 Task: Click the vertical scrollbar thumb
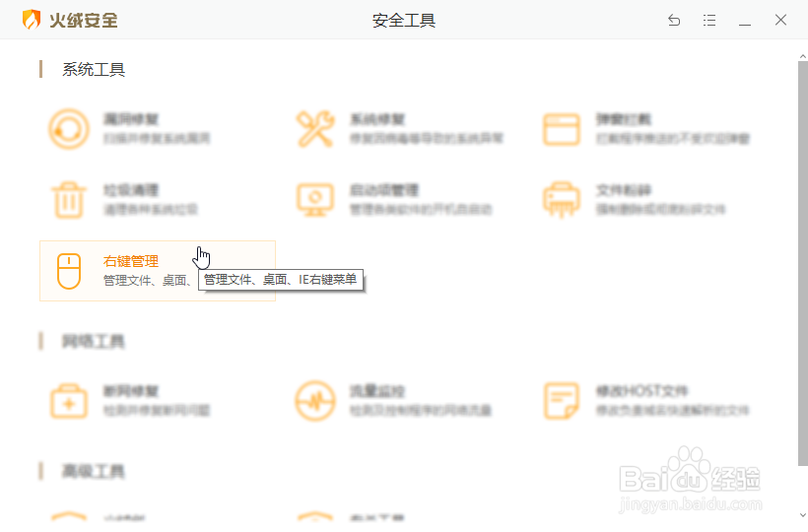[x=803, y=263]
